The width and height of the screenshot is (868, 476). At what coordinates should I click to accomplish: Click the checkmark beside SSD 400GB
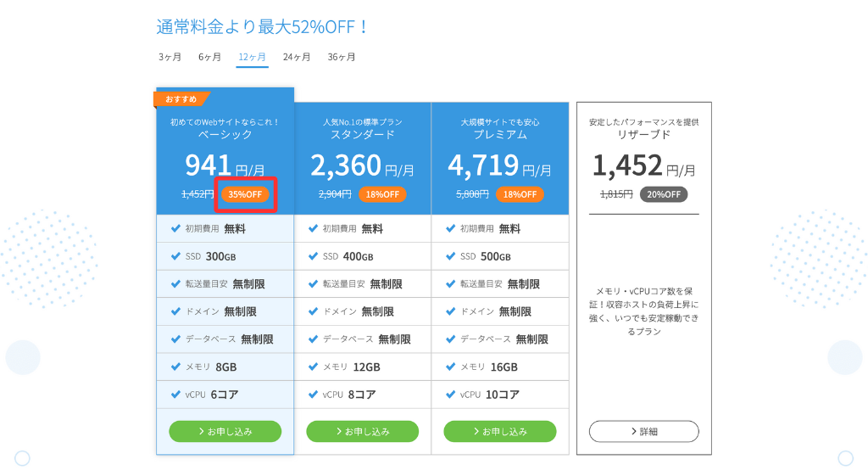coord(313,256)
